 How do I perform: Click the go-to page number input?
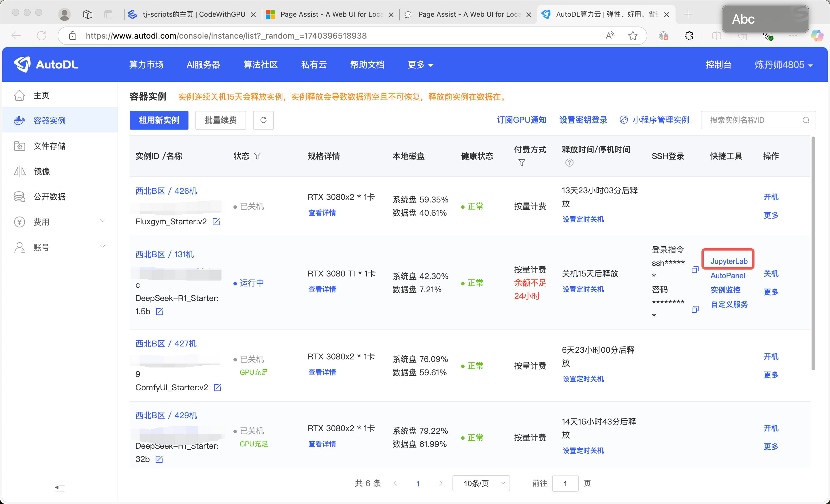(x=565, y=484)
